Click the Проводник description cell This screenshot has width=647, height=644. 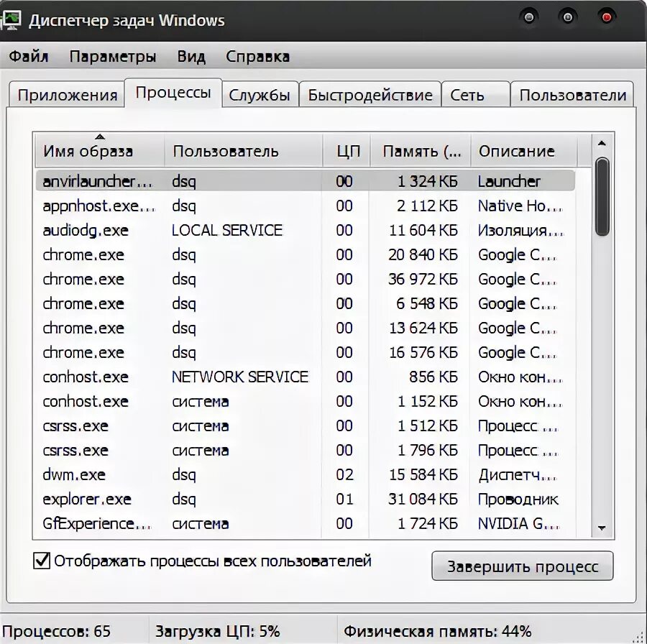pos(518,500)
